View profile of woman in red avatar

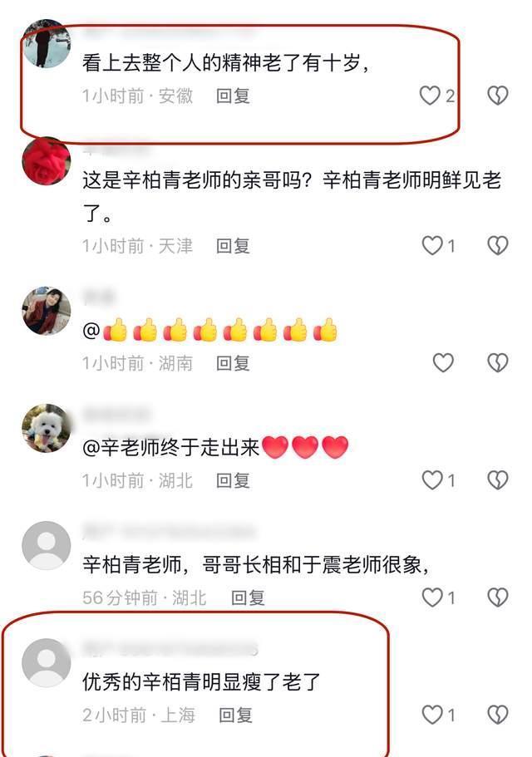(47, 311)
